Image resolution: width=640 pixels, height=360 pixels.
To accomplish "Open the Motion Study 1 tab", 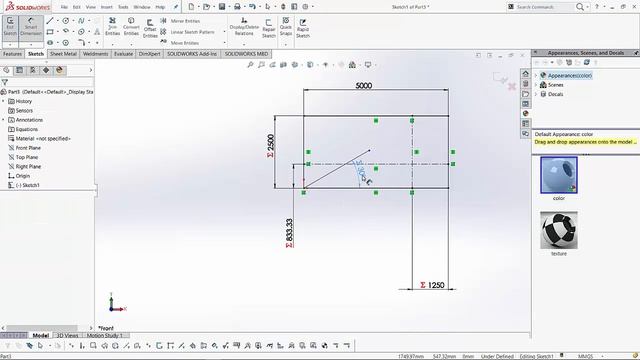I will click(x=104, y=336).
